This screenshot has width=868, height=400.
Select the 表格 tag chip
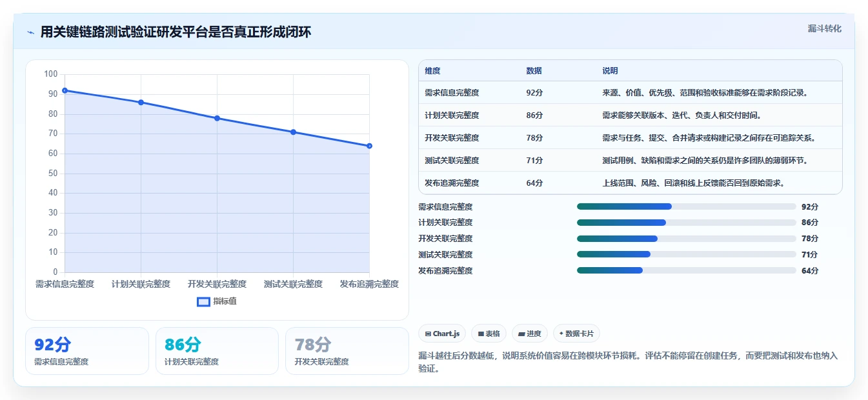click(489, 334)
